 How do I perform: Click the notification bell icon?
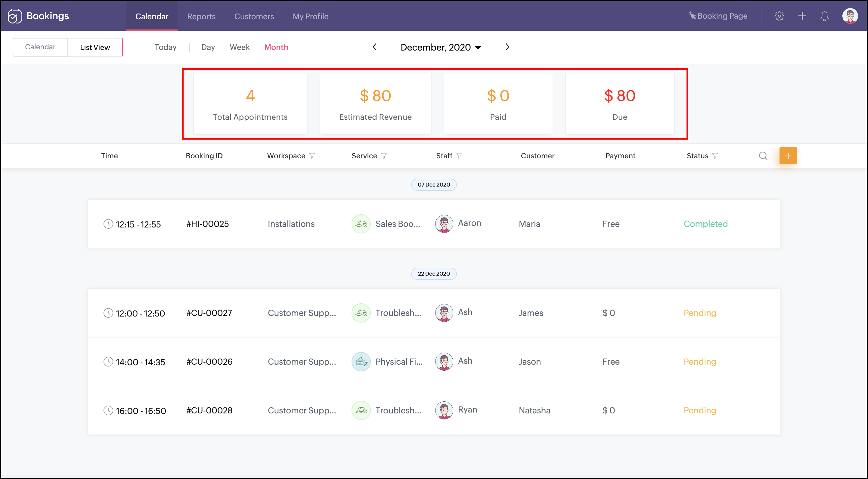(x=824, y=16)
